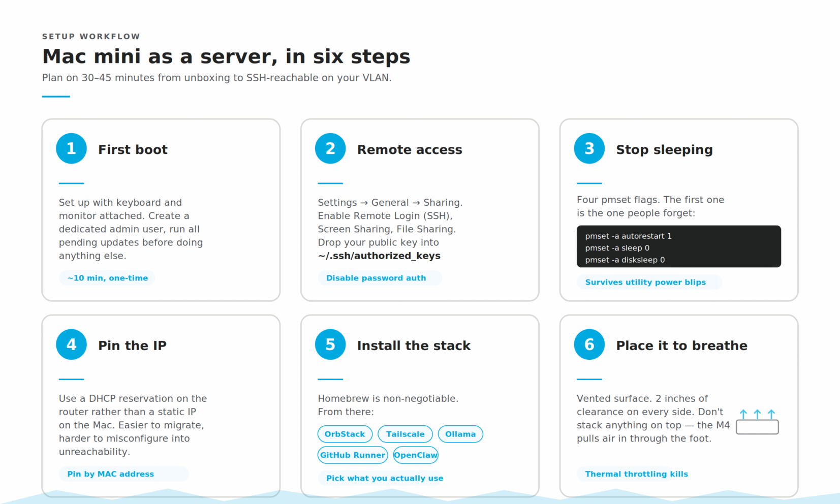840x504 pixels.
Task: Click 'pmset -a sleep 0' command line
Action: 617,248
